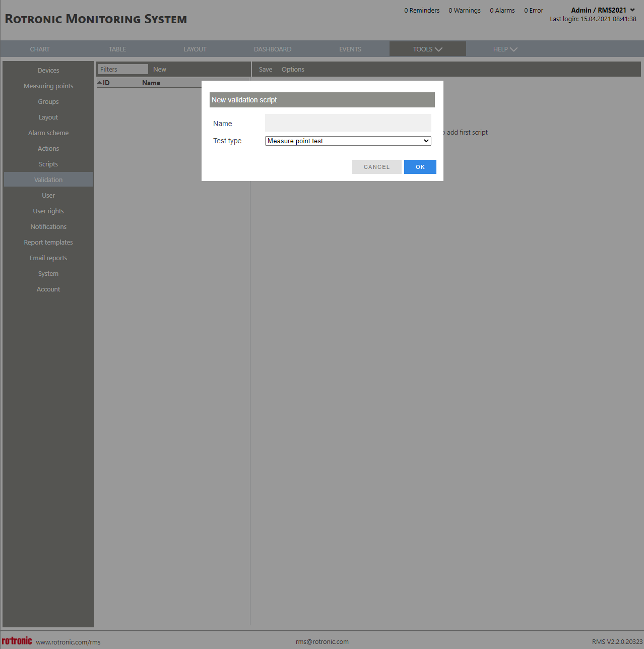
Task: Select Notifications in the sidebar
Action: (x=48, y=226)
